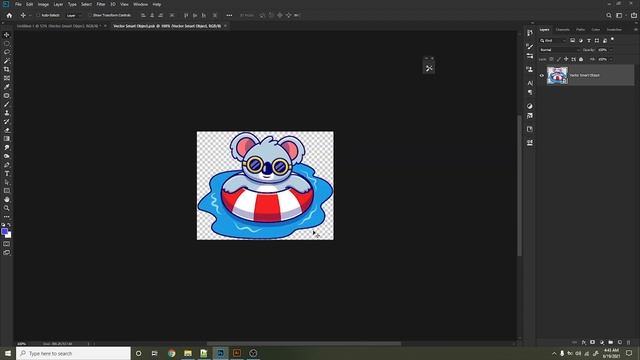The width and height of the screenshot is (640, 360).
Task: Select the Lasso tool
Action: click(x=7, y=52)
